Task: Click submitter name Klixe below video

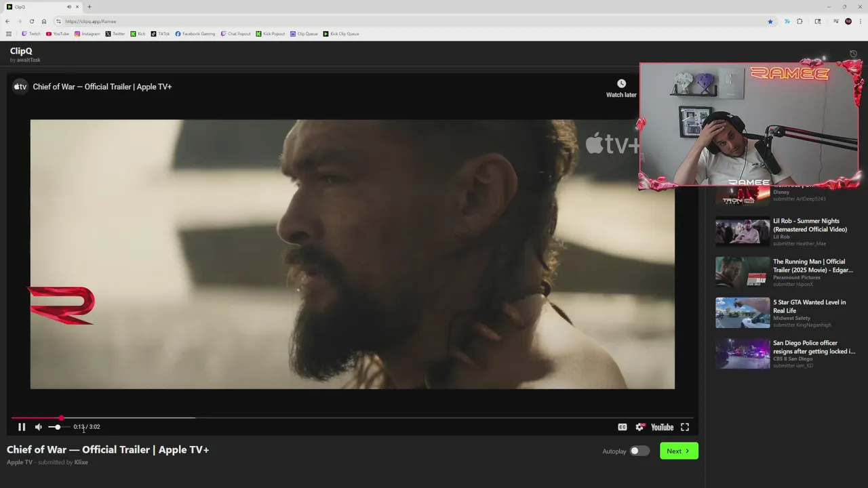Action: pyautogui.click(x=81, y=462)
